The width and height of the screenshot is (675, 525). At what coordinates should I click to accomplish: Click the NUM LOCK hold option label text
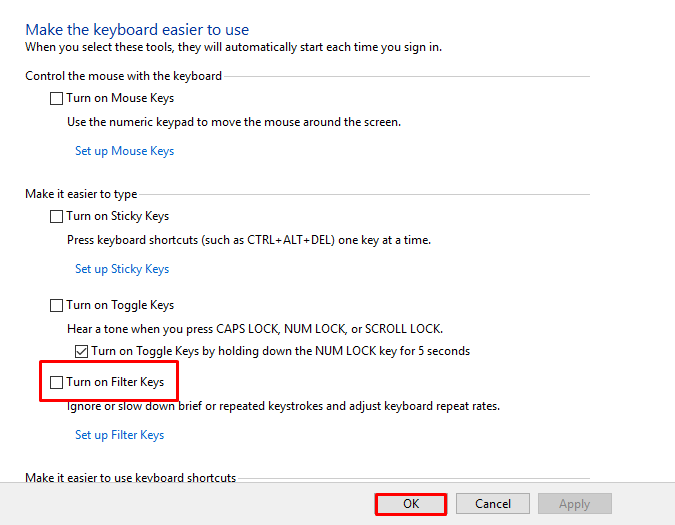pyautogui.click(x=280, y=351)
